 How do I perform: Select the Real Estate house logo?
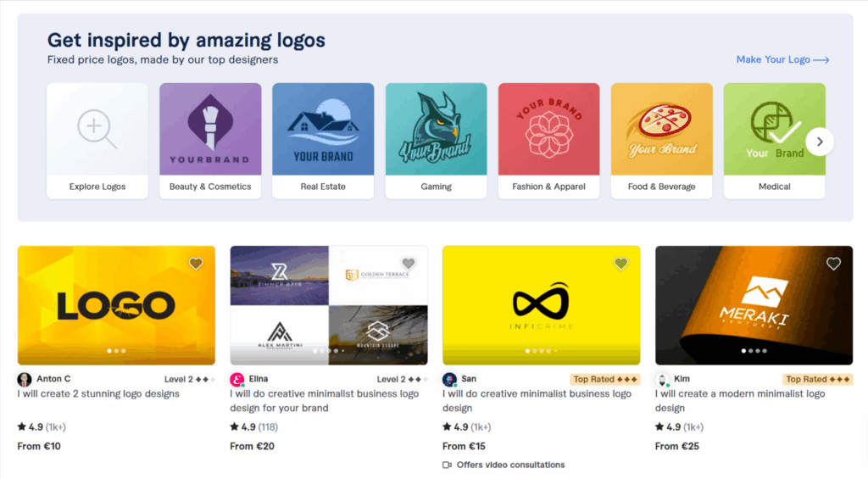[323, 129]
